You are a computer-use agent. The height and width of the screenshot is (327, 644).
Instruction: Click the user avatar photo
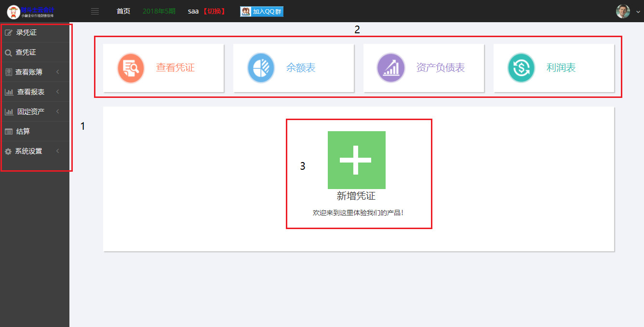pos(623,12)
